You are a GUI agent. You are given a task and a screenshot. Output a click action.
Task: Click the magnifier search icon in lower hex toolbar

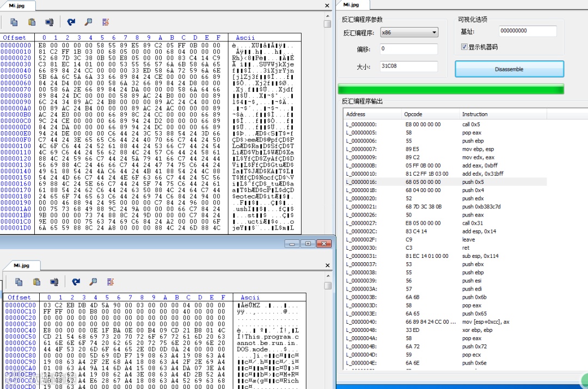[x=94, y=282]
